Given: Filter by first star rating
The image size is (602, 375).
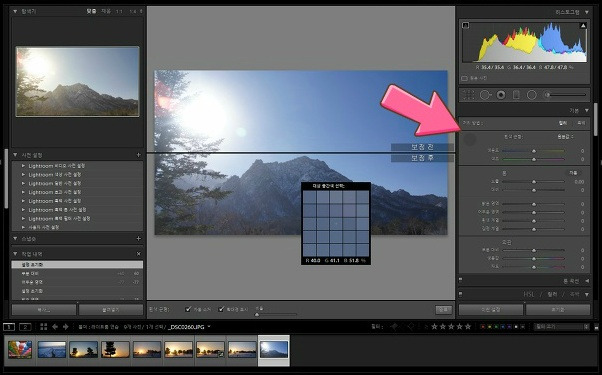Looking at the screenshot, I should [435, 327].
